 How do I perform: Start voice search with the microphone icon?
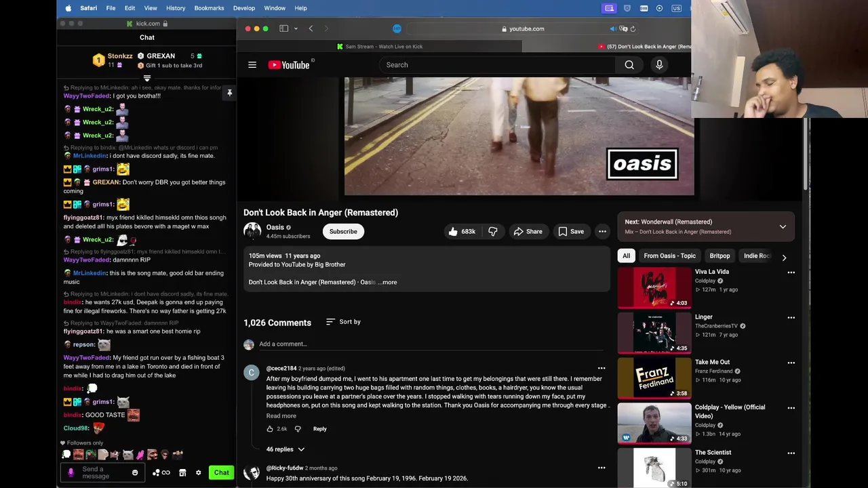[659, 65]
